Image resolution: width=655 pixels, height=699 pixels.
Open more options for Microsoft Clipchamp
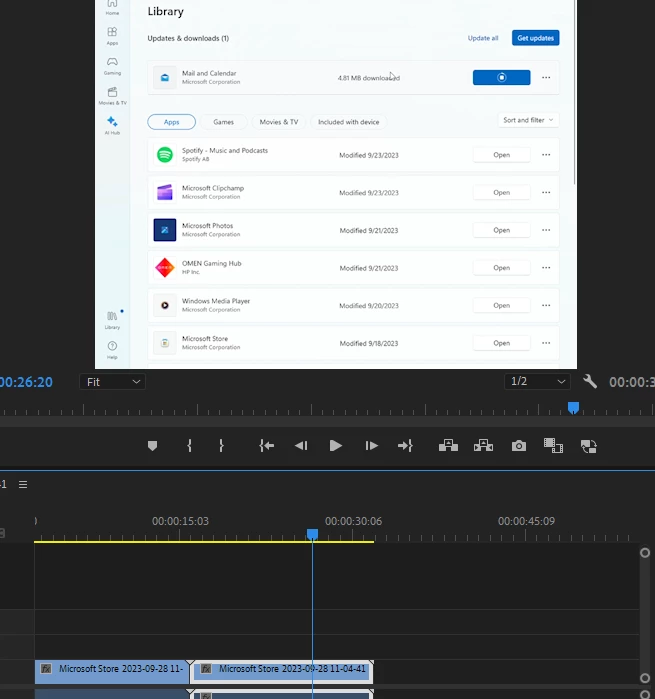point(546,193)
